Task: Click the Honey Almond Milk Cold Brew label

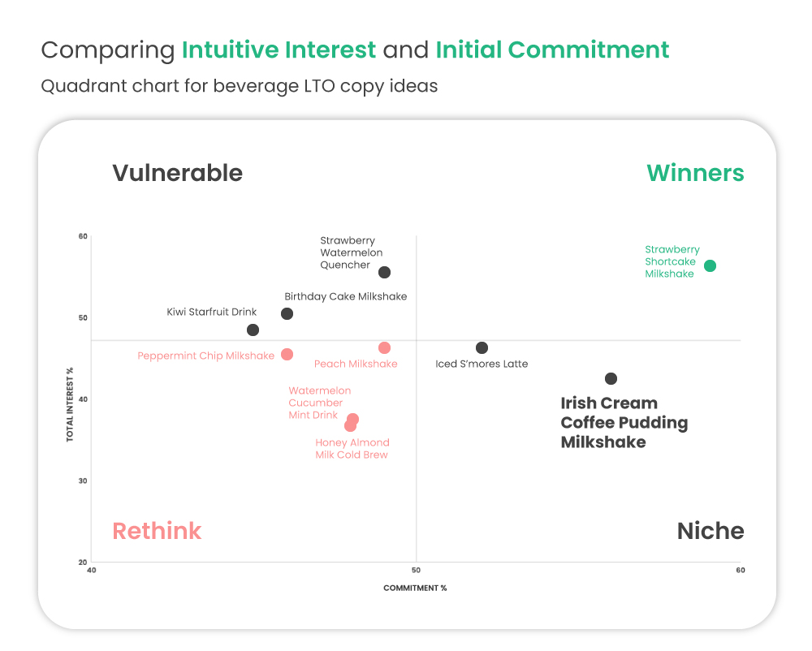Action: 352,449
